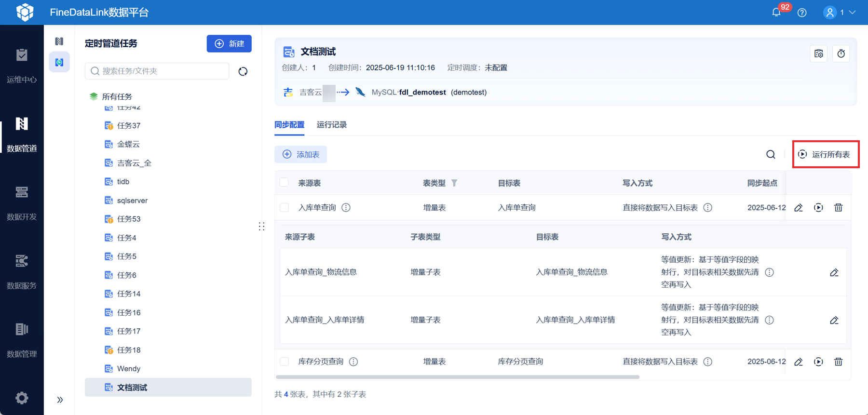868x415 pixels.
Task: Select the highlighted scheduled pipeline task icon
Action: point(59,62)
